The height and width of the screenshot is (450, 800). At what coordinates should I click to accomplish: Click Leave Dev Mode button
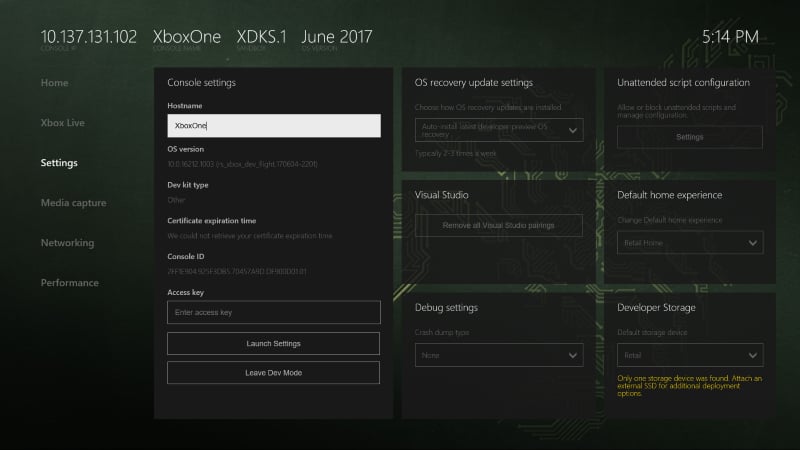pos(273,372)
